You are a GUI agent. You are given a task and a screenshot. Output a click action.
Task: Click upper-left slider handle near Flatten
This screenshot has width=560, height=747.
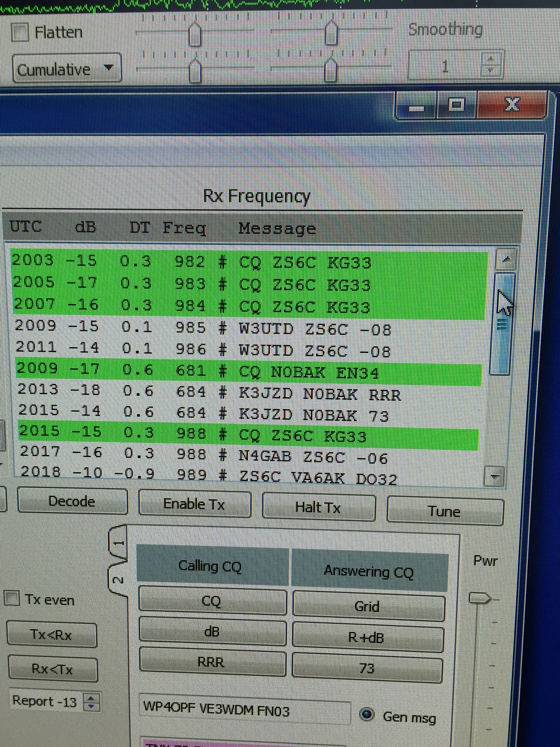click(x=195, y=34)
